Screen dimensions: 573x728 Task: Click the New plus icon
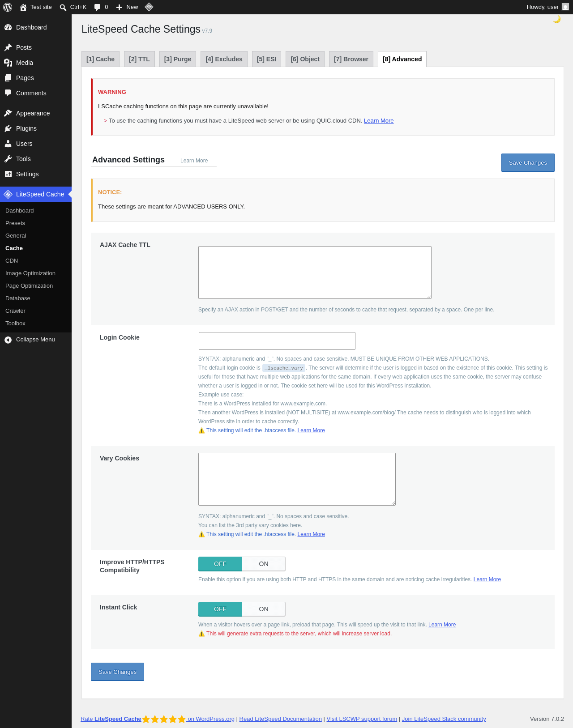[119, 7]
